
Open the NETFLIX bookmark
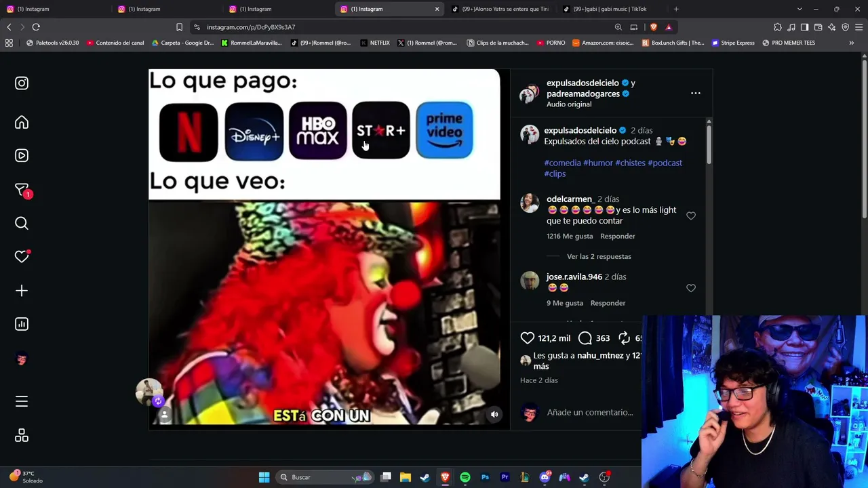tap(375, 43)
